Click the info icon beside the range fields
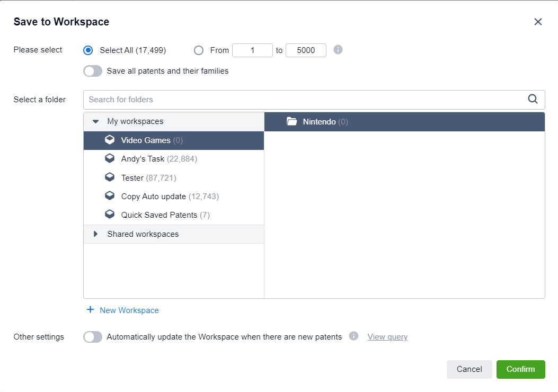Image resolution: width=558 pixels, height=392 pixels. tap(338, 50)
